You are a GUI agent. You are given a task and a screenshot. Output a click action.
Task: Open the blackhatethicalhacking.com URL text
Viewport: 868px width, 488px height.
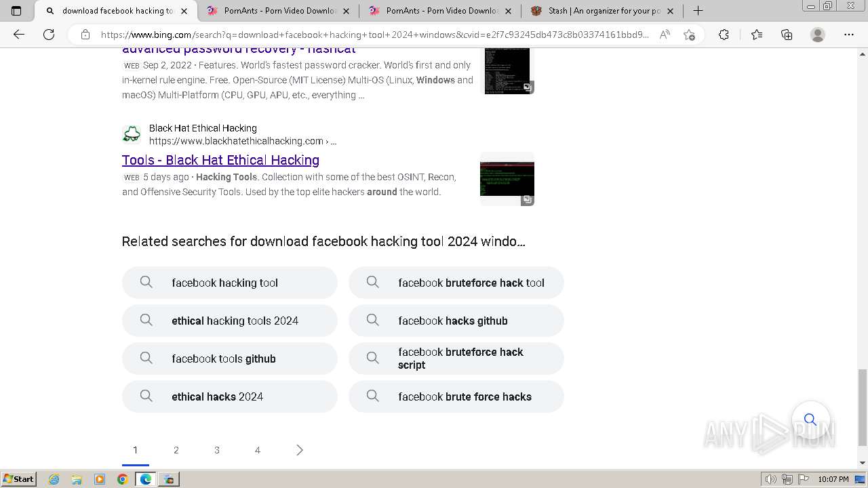(x=243, y=141)
